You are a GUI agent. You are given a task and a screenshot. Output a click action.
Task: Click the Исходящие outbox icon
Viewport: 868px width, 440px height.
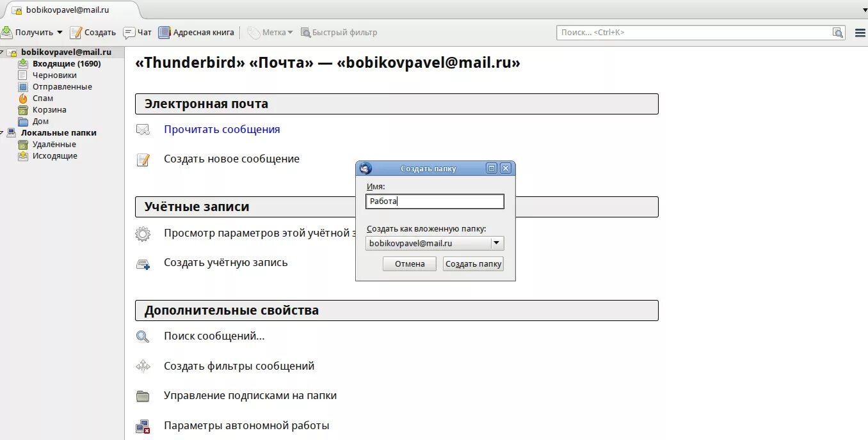coord(23,156)
